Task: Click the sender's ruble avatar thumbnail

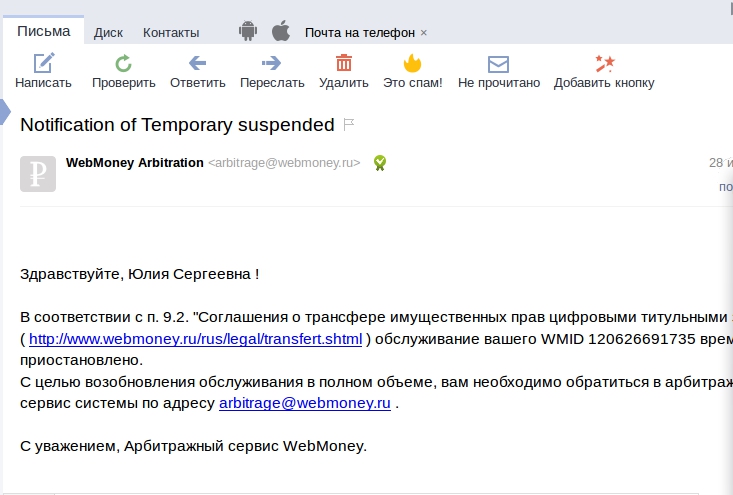Action: (38, 174)
